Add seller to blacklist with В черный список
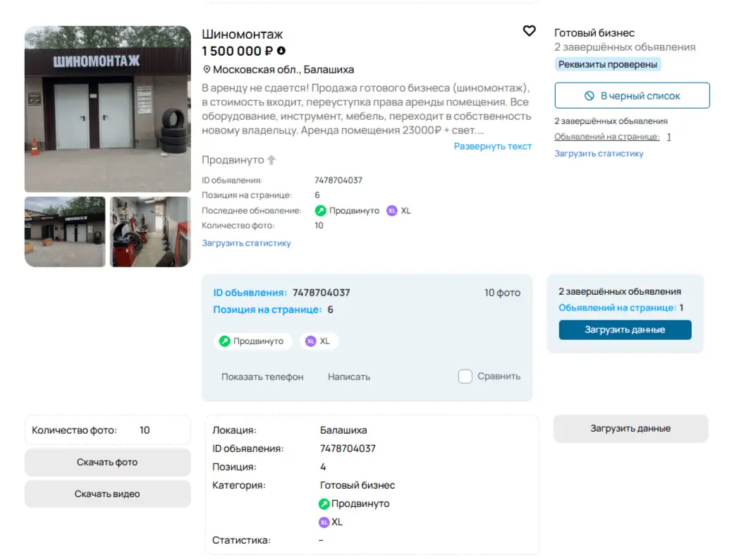Image resolution: width=732 pixels, height=560 pixels. point(632,96)
